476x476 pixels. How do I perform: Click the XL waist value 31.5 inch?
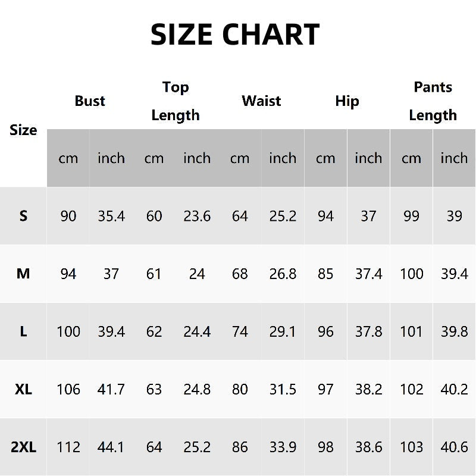(x=283, y=389)
